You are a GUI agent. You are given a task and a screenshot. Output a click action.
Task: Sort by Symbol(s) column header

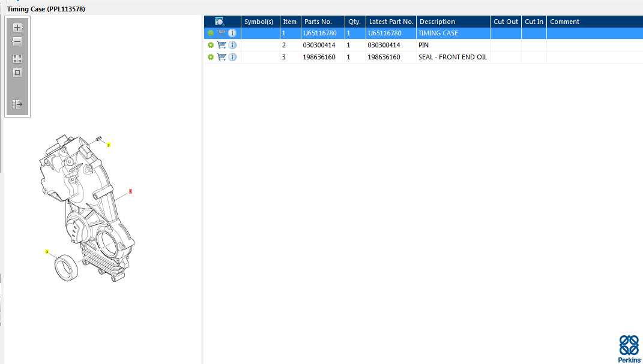(261, 22)
